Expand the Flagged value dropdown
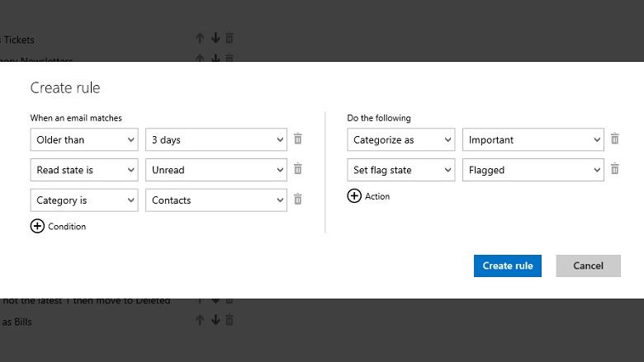Screen dimensions: 644x362 (533, 170)
